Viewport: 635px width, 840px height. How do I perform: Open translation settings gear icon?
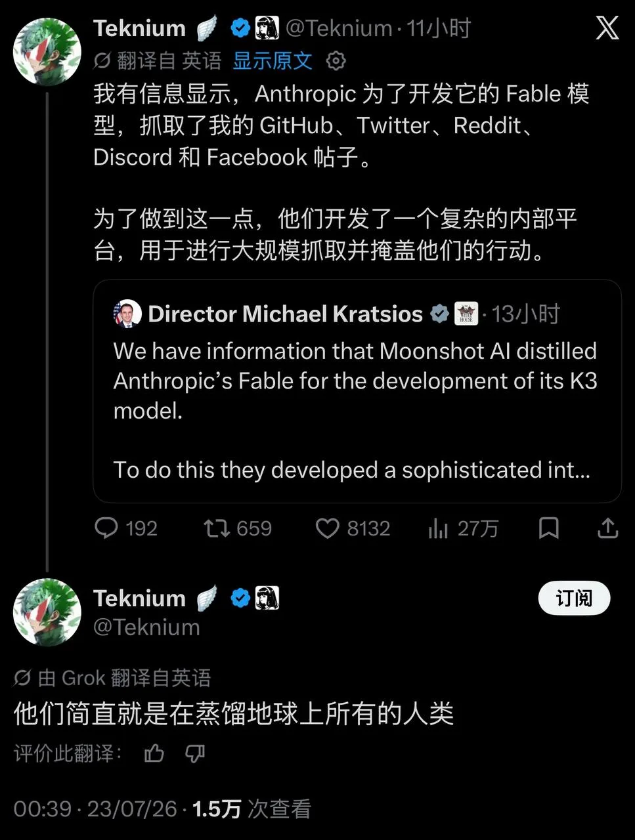pos(336,61)
